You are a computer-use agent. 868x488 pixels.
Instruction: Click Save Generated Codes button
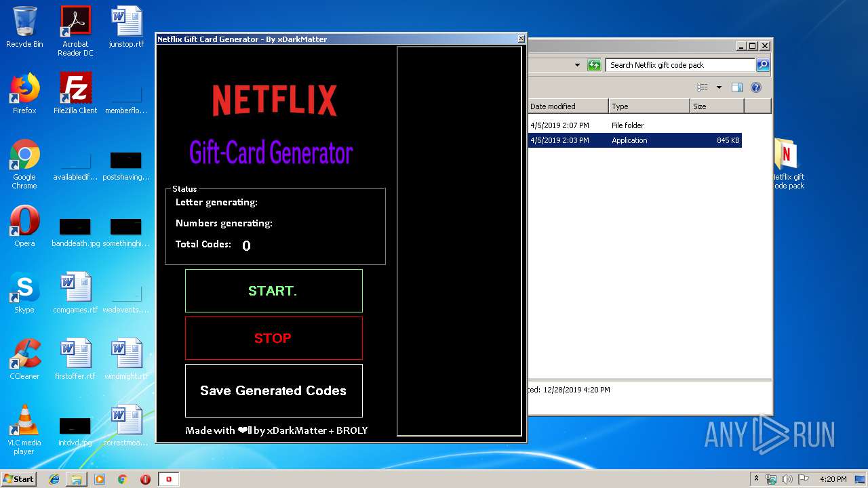click(x=273, y=390)
